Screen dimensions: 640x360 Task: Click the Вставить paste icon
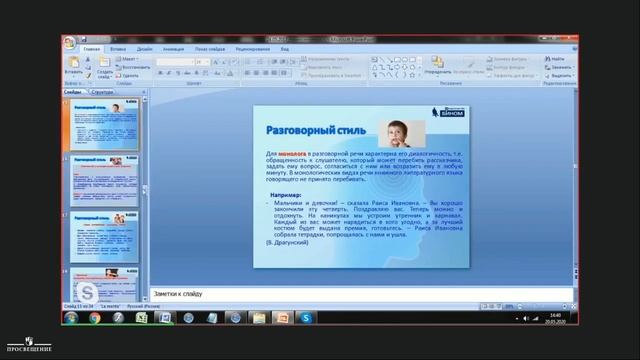(73, 62)
